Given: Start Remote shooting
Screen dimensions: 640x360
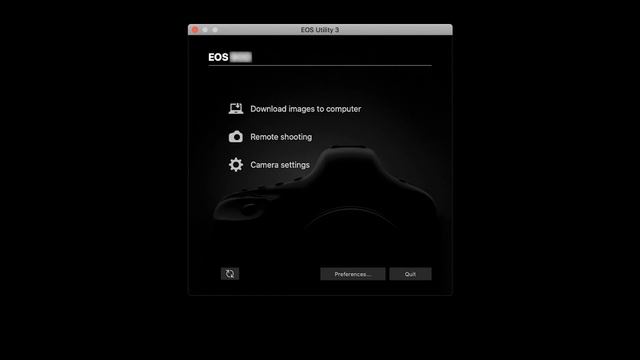Looking at the screenshot, I should (x=281, y=137).
